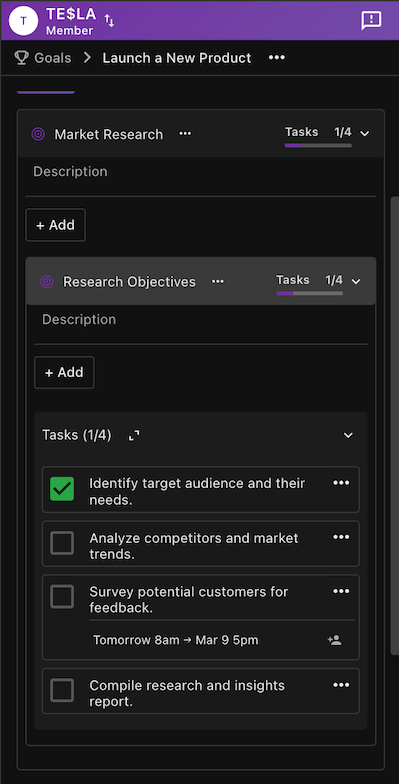Viewport: 399px width, 784px height.
Task: Click Market Research tasks progress bar
Action: pos(318,146)
